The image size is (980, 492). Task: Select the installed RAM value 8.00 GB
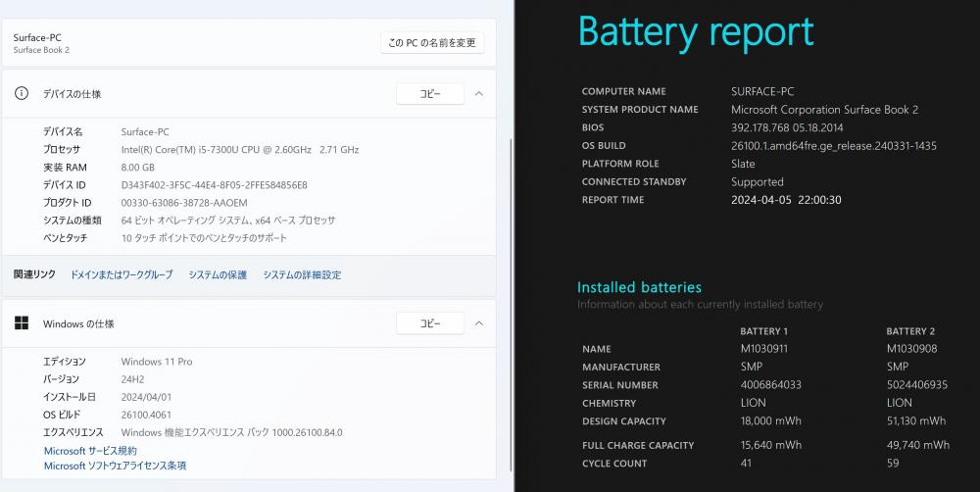137,168
